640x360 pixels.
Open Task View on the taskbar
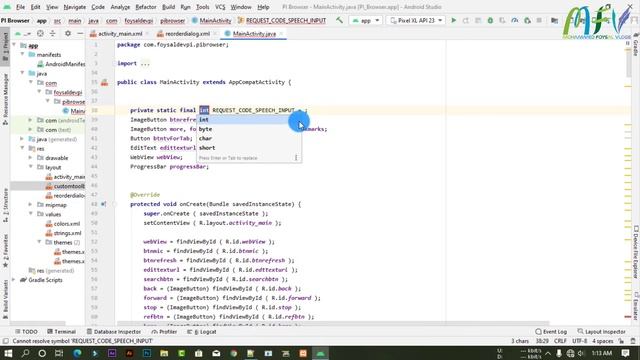pos(59,353)
